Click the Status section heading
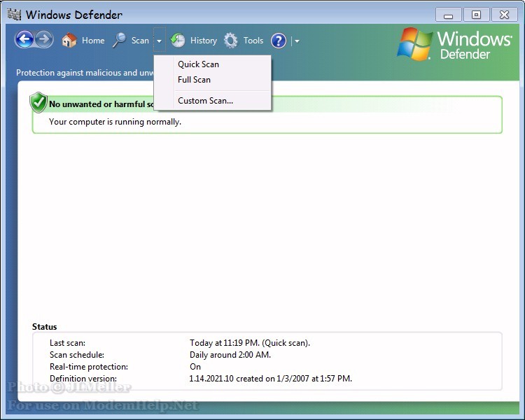 pos(45,327)
